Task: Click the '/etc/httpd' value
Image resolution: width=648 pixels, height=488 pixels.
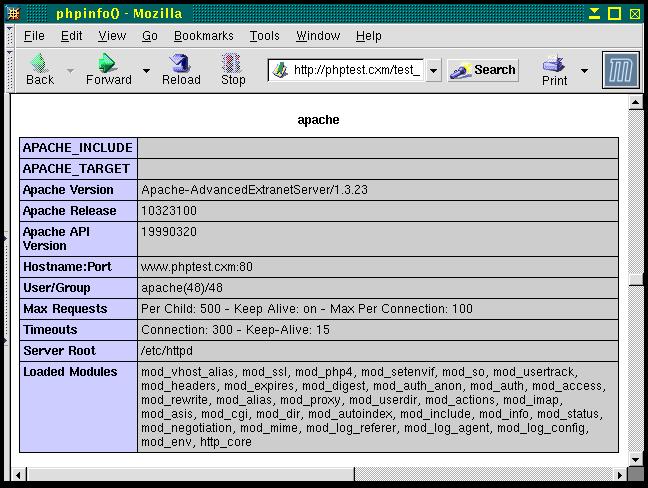Action: click(x=167, y=351)
